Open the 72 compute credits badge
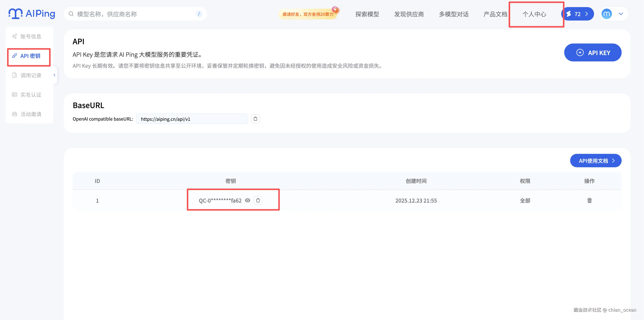This screenshot has width=644, height=320. click(577, 14)
